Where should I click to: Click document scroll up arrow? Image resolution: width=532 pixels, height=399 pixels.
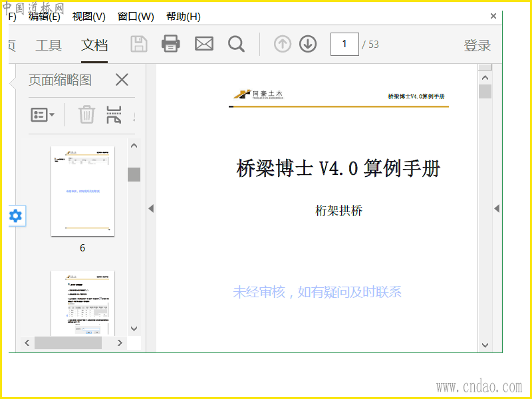click(485, 78)
